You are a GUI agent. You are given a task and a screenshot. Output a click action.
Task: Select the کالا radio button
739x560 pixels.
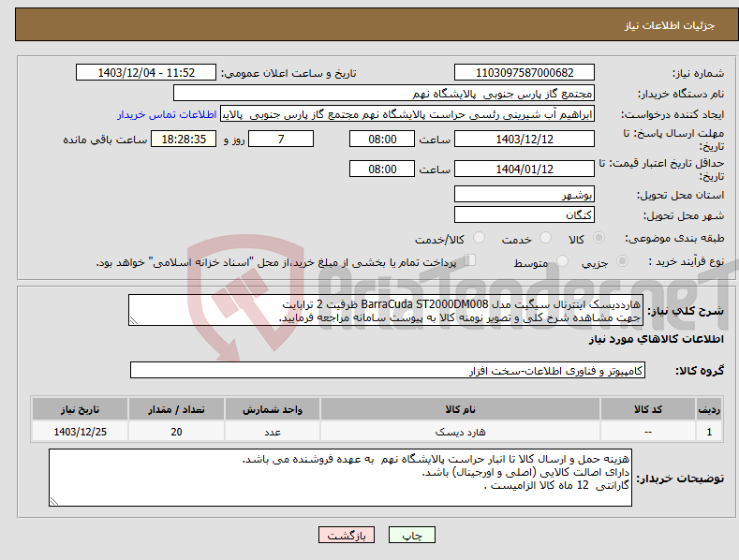(x=599, y=238)
